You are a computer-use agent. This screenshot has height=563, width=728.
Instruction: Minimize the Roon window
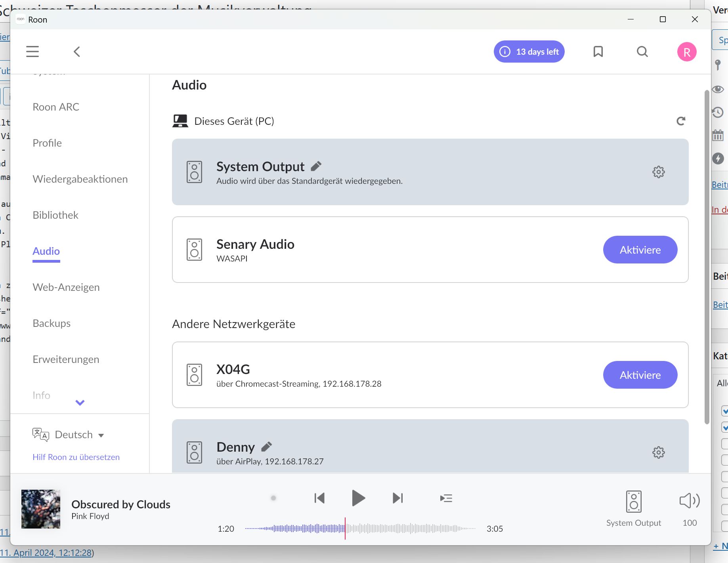tap(631, 19)
